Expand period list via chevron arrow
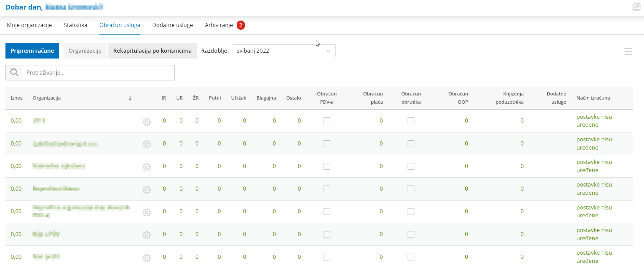The image size is (644, 268). pyautogui.click(x=328, y=51)
